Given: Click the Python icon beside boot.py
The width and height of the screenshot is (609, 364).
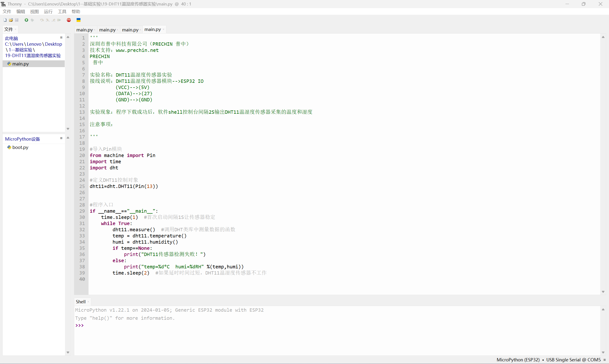Looking at the screenshot, I should pos(9,147).
